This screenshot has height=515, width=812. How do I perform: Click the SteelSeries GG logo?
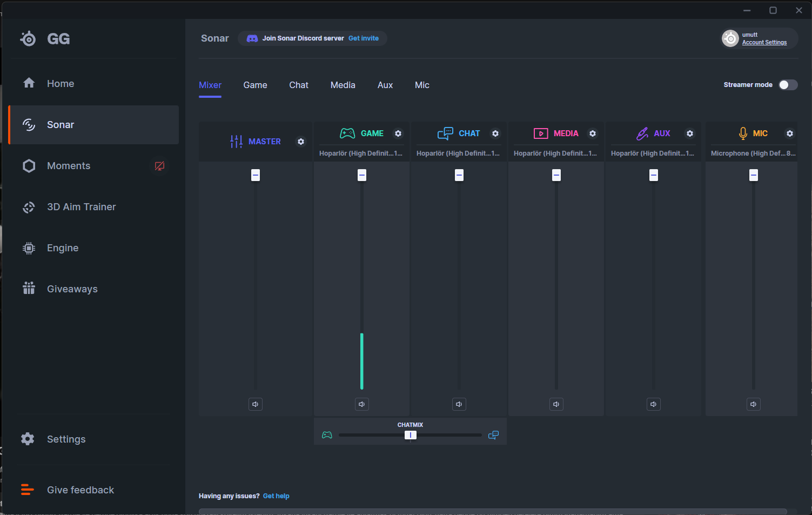pyautogui.click(x=45, y=39)
